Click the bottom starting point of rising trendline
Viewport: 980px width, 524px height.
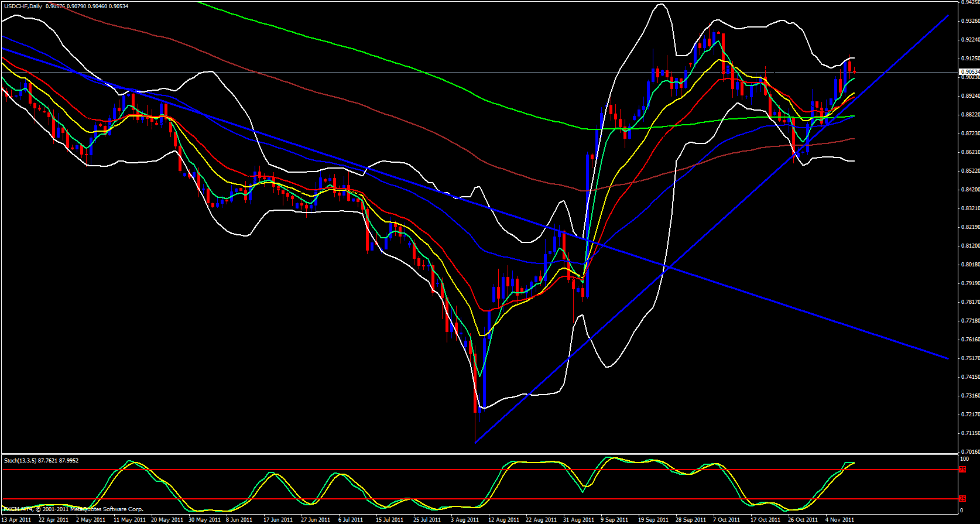click(x=475, y=443)
